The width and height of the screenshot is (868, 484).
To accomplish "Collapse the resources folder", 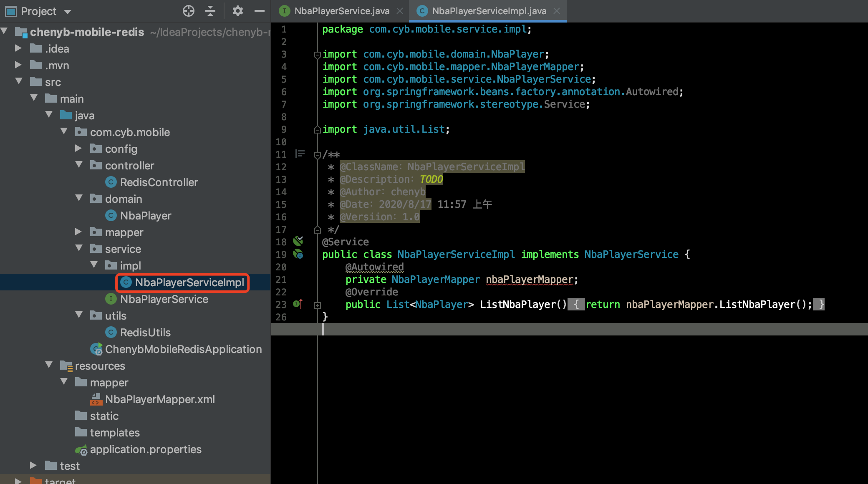I will coord(49,365).
